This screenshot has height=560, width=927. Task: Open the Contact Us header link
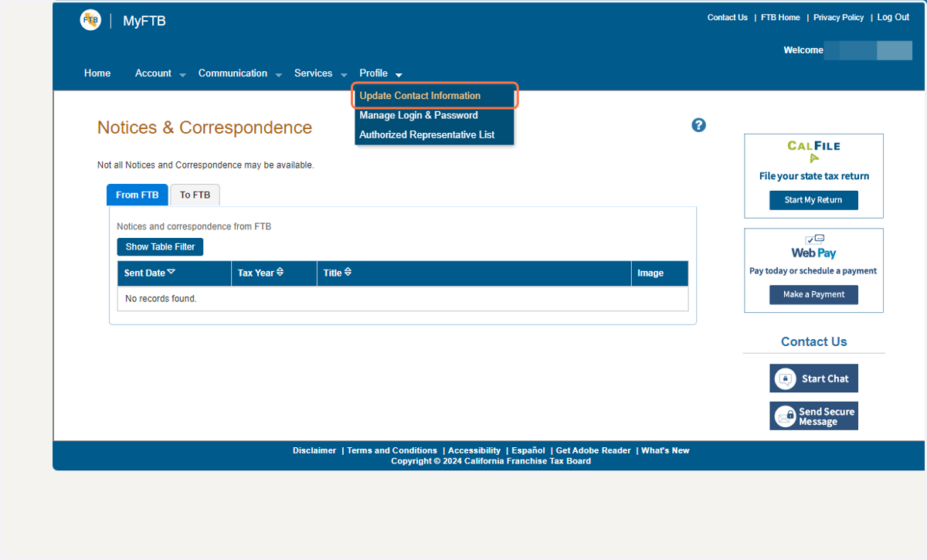[728, 18]
